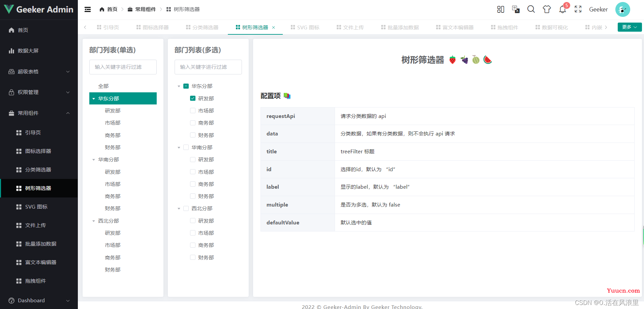This screenshot has width=644, height=309.
Task: Uncheck 研发部 under 华东分部 in multi-select
Action: coord(193,98)
